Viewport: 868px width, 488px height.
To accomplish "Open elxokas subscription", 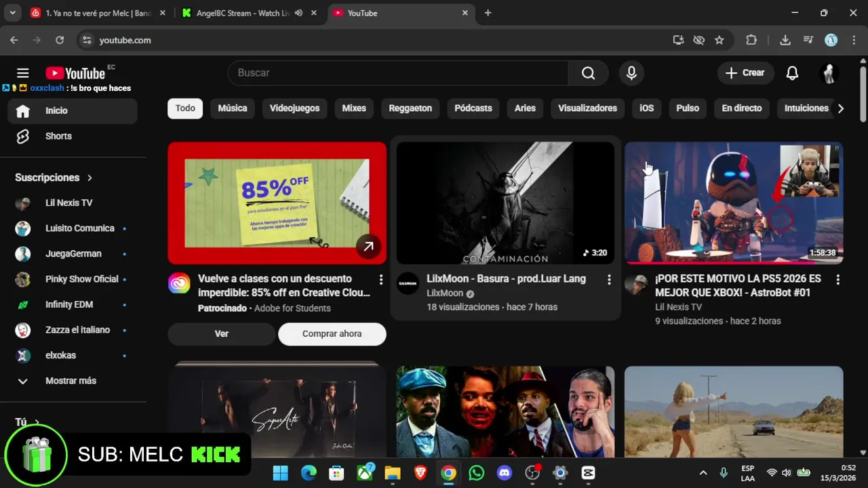I will pyautogui.click(x=73, y=355).
